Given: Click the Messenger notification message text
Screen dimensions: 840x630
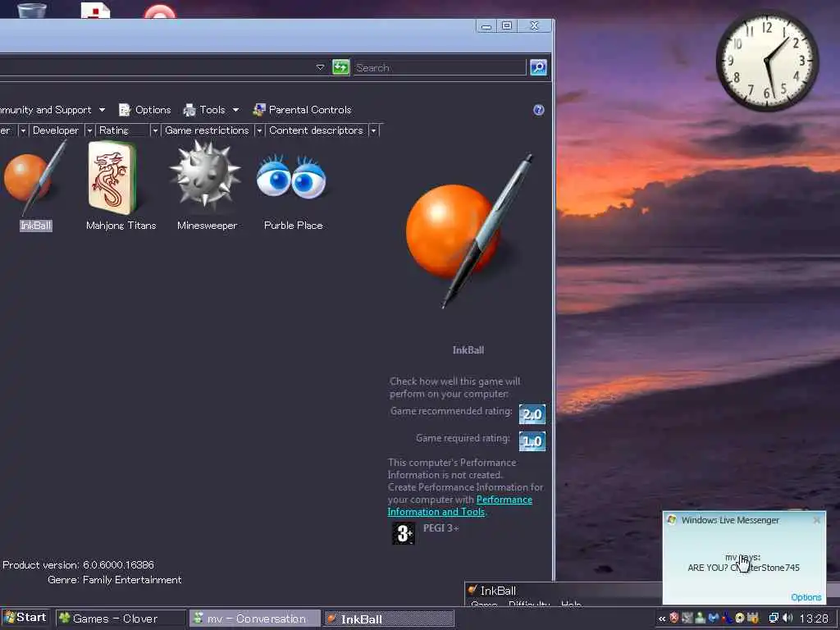Looking at the screenshot, I should 743,563.
